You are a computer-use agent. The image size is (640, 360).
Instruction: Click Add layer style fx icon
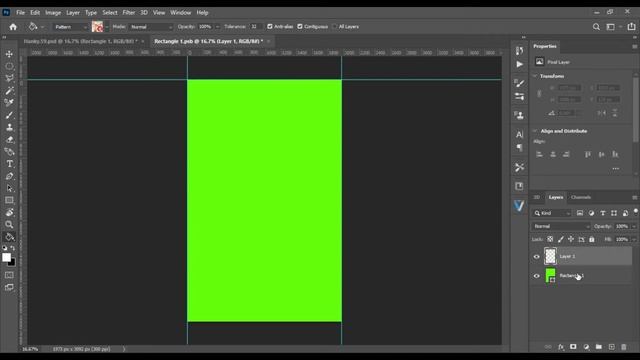tap(561, 347)
